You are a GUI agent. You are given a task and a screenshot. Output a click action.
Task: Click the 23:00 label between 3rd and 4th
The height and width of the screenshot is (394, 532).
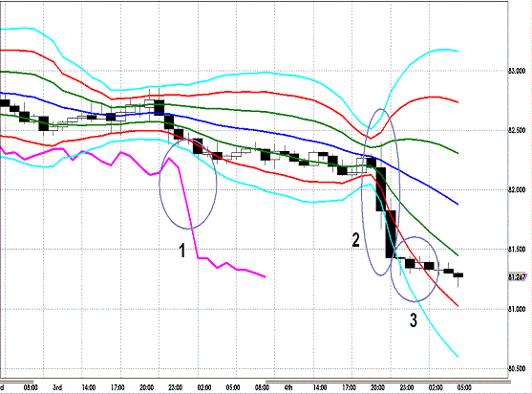[176, 387]
